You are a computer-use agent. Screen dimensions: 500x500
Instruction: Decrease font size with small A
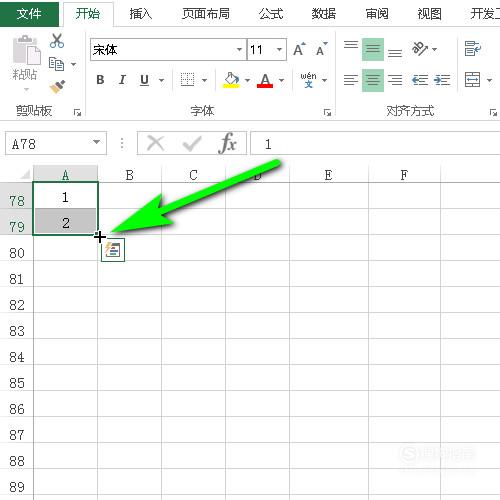(x=321, y=49)
